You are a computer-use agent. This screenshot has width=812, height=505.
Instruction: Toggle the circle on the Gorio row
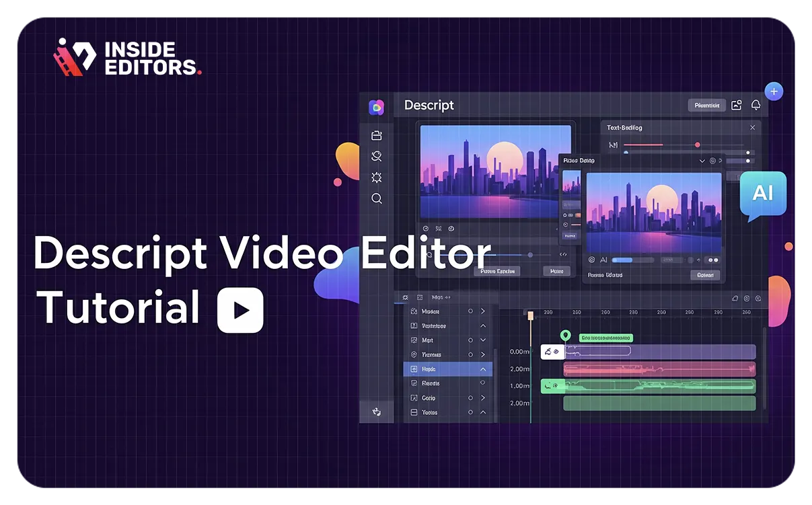(470, 398)
